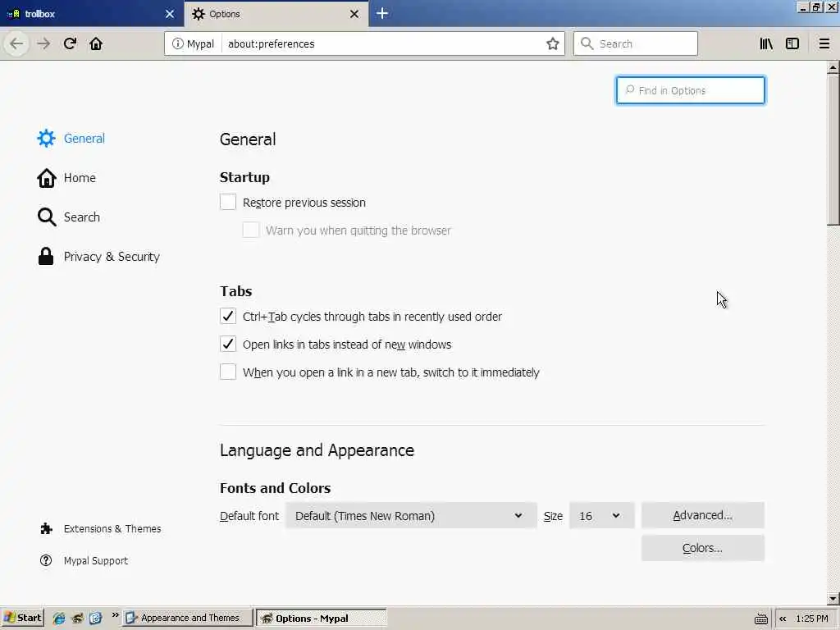The height and width of the screenshot is (630, 840).
Task: Open the General preferences category
Action: (x=71, y=138)
